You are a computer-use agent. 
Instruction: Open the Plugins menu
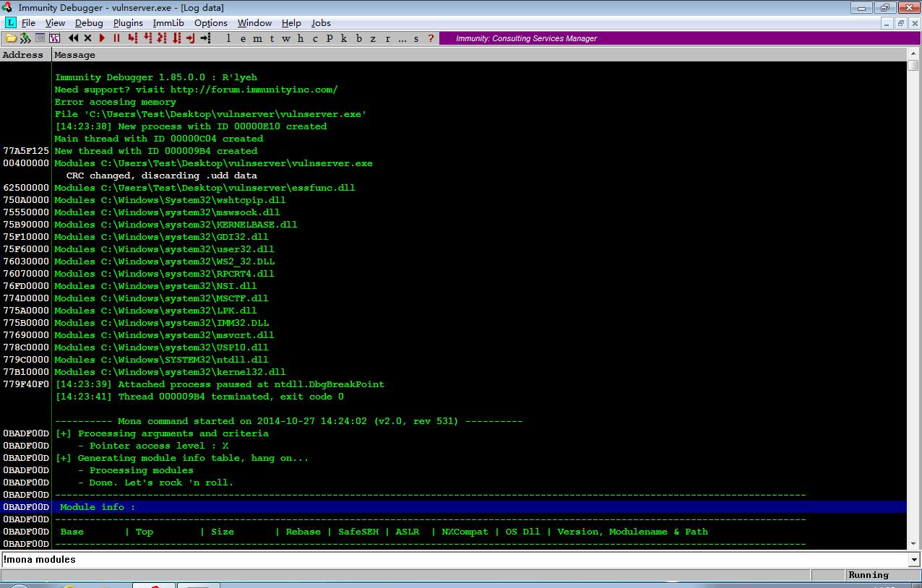coord(128,23)
